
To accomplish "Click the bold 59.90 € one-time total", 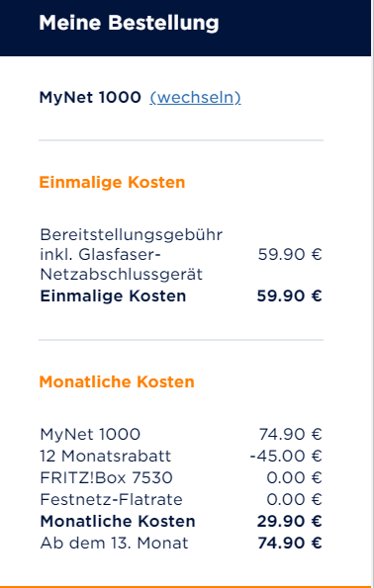I will [290, 295].
